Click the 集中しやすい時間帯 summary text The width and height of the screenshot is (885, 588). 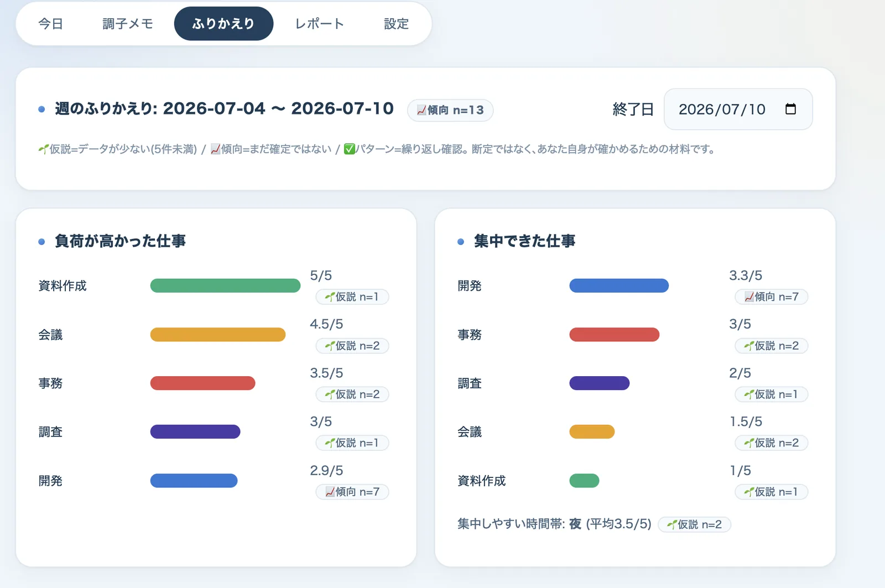point(554,524)
